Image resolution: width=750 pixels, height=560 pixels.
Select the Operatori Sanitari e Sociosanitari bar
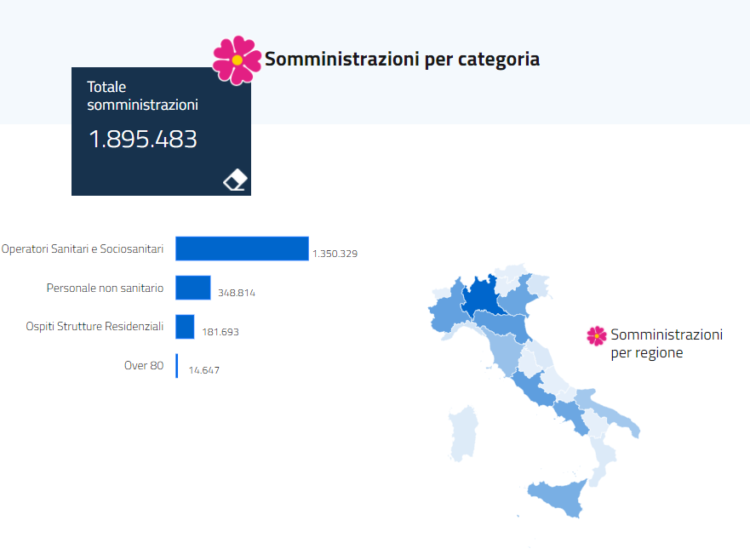(242, 249)
